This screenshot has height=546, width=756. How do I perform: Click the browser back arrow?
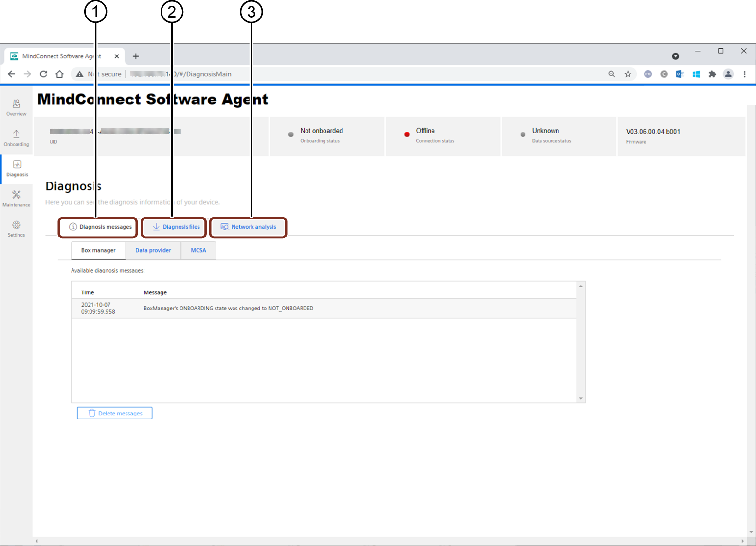11,74
